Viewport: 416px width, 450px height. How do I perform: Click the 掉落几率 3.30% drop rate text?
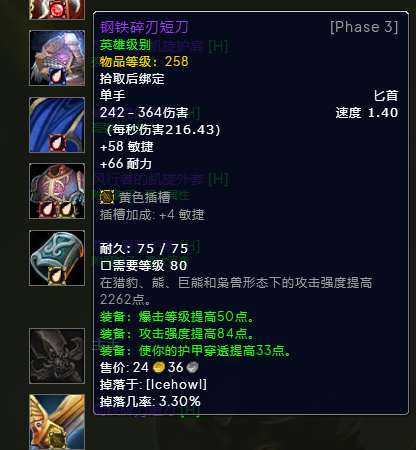[x=150, y=401]
